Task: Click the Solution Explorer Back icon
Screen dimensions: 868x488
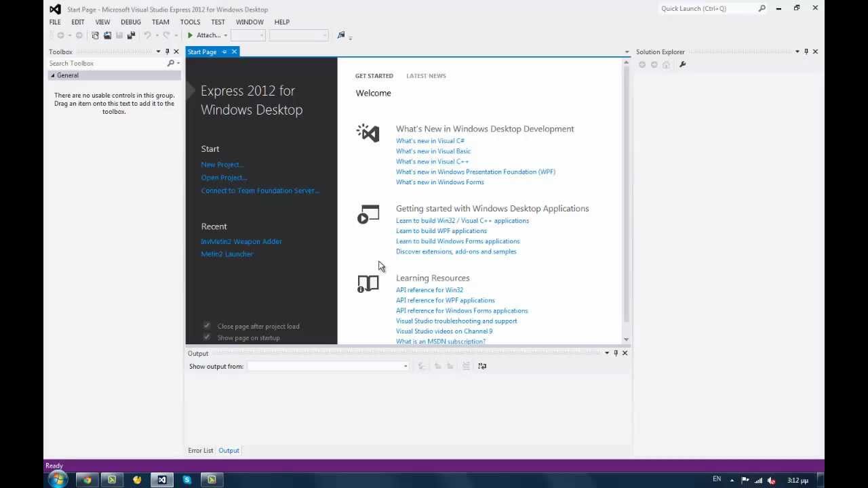Action: 642,64
